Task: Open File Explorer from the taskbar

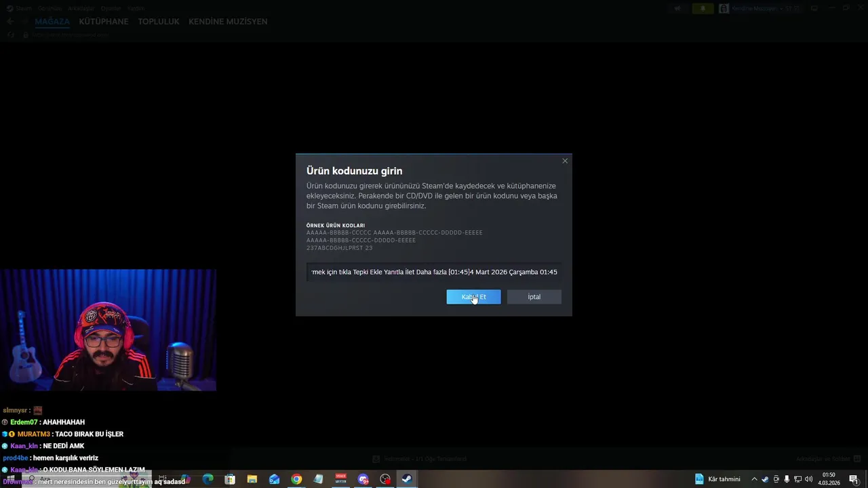Action: pyautogui.click(x=252, y=479)
